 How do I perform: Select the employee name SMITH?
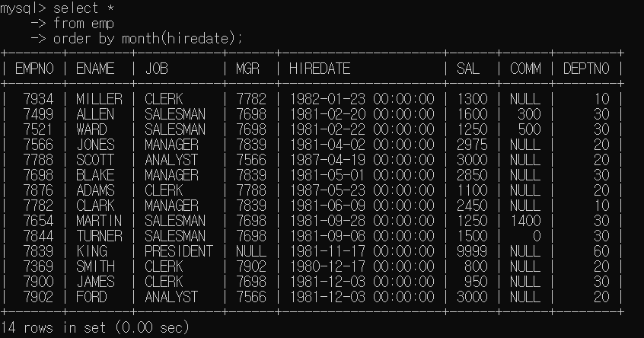pyautogui.click(x=95, y=266)
